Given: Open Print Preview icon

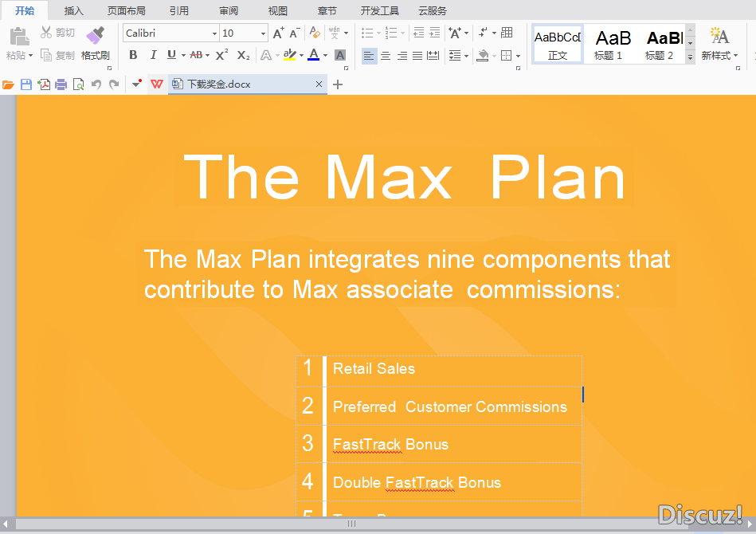Looking at the screenshot, I should pos(78,85).
